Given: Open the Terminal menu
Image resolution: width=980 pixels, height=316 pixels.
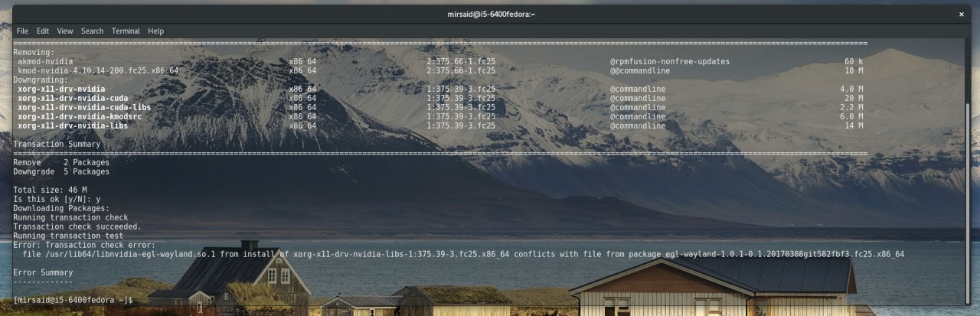Looking at the screenshot, I should pos(126,31).
